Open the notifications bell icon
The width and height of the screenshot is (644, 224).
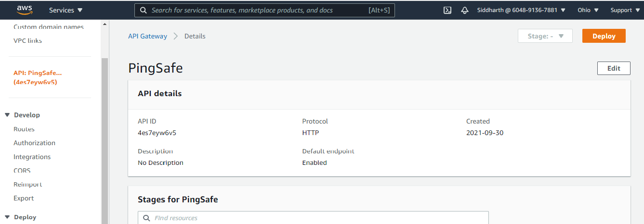coord(464,10)
